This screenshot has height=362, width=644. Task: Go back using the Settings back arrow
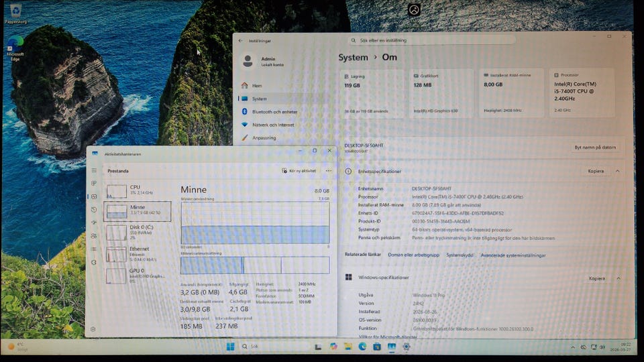(x=241, y=40)
